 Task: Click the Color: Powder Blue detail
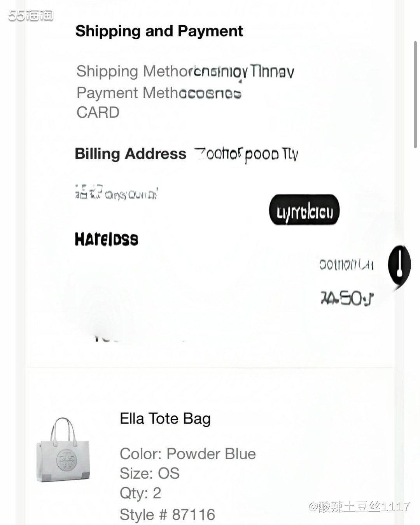click(x=187, y=454)
